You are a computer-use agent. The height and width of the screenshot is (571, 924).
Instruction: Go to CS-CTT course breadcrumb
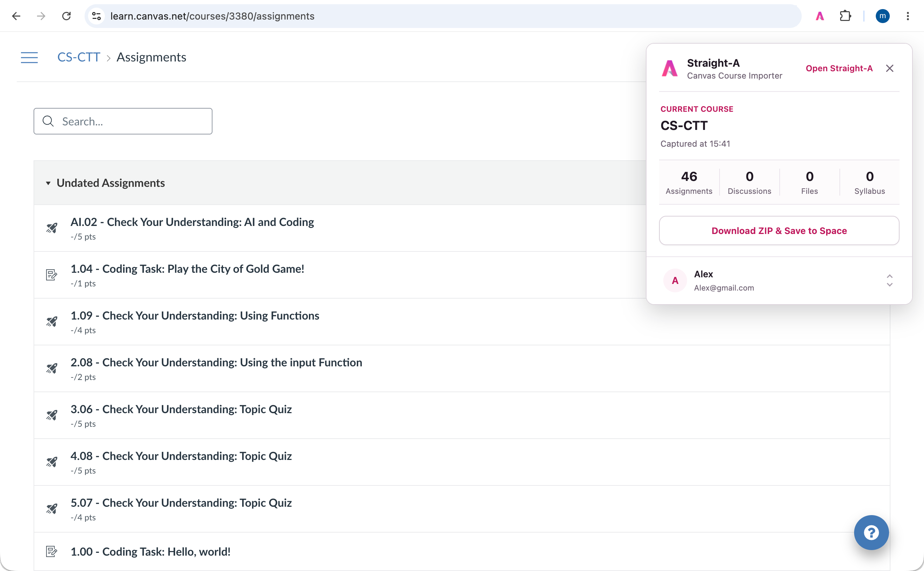click(x=79, y=57)
